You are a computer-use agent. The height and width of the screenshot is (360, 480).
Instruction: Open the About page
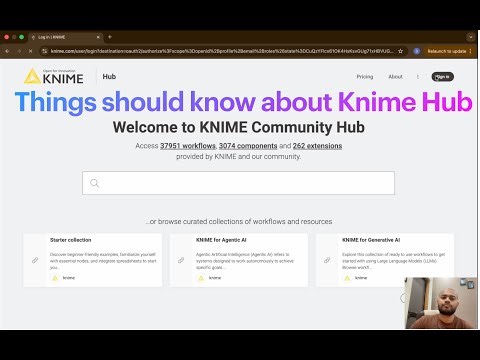click(x=395, y=77)
